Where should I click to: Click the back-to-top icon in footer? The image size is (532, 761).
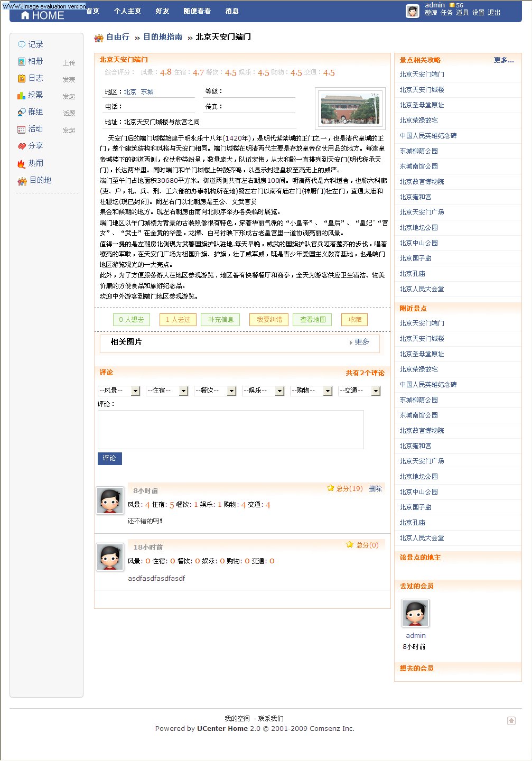(511, 721)
